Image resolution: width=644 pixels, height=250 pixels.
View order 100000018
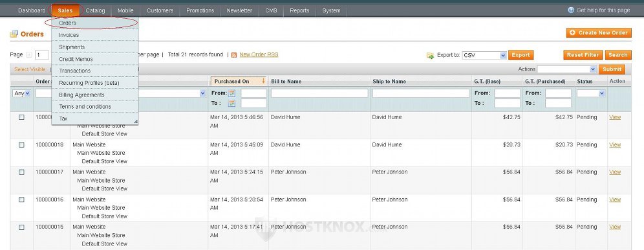(615, 144)
